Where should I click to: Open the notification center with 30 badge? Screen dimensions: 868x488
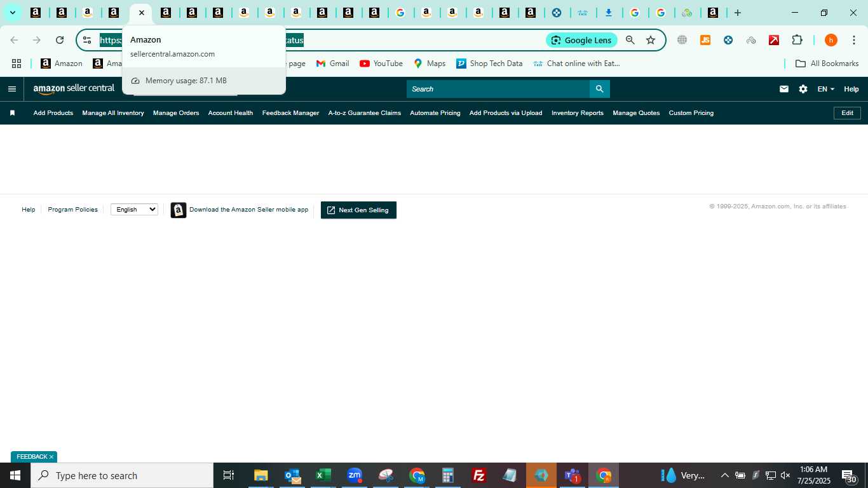click(x=850, y=476)
